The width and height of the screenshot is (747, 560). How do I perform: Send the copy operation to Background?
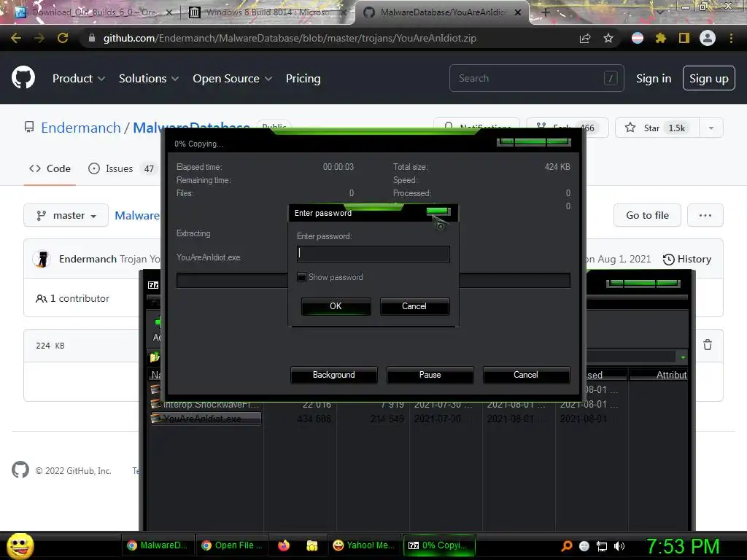tap(334, 375)
